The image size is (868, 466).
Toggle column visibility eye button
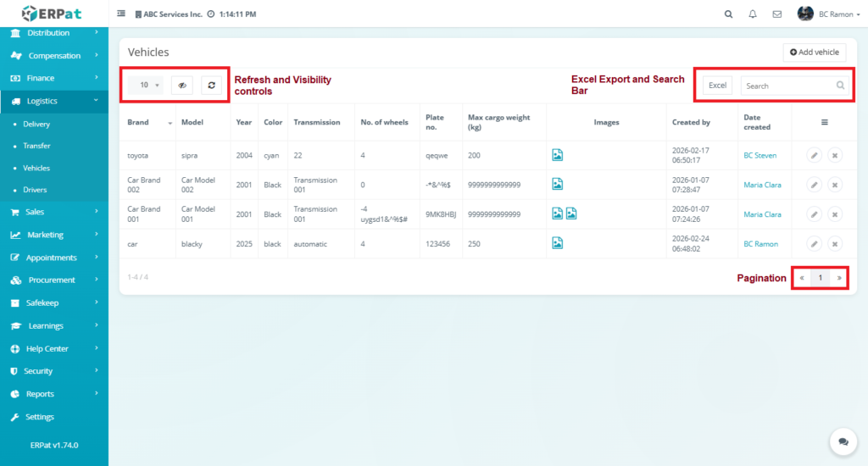[182, 85]
